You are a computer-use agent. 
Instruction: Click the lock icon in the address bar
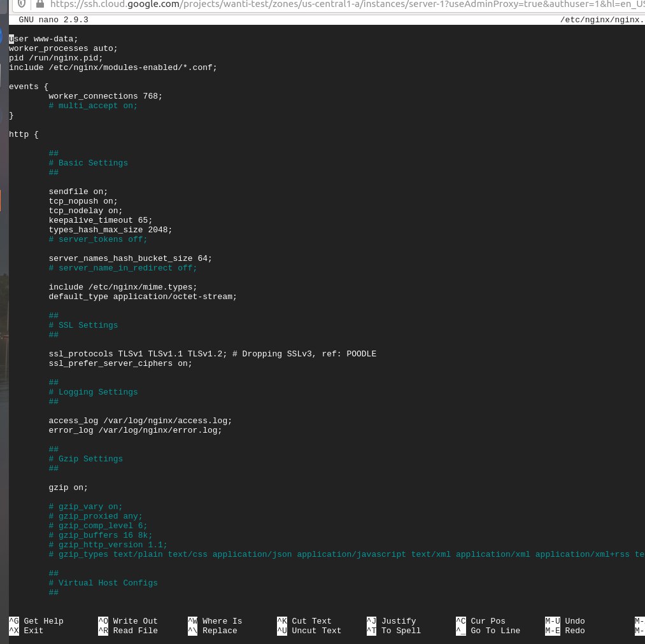40,4
